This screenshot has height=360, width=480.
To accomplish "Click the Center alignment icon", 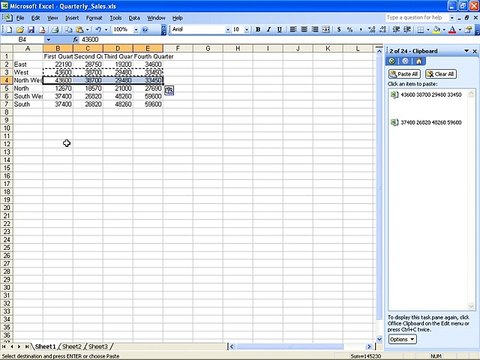I will click(x=304, y=30).
